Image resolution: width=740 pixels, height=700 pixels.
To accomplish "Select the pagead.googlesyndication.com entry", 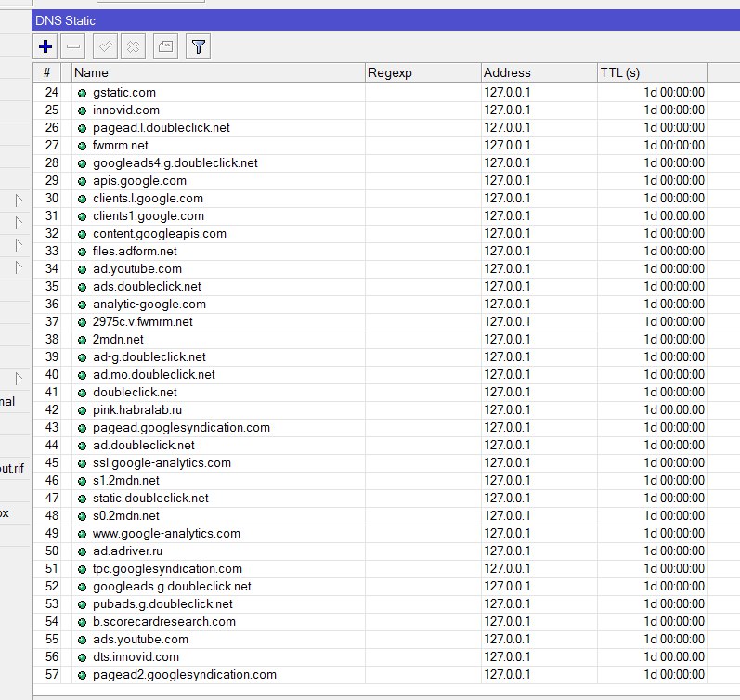I will coord(181,428).
